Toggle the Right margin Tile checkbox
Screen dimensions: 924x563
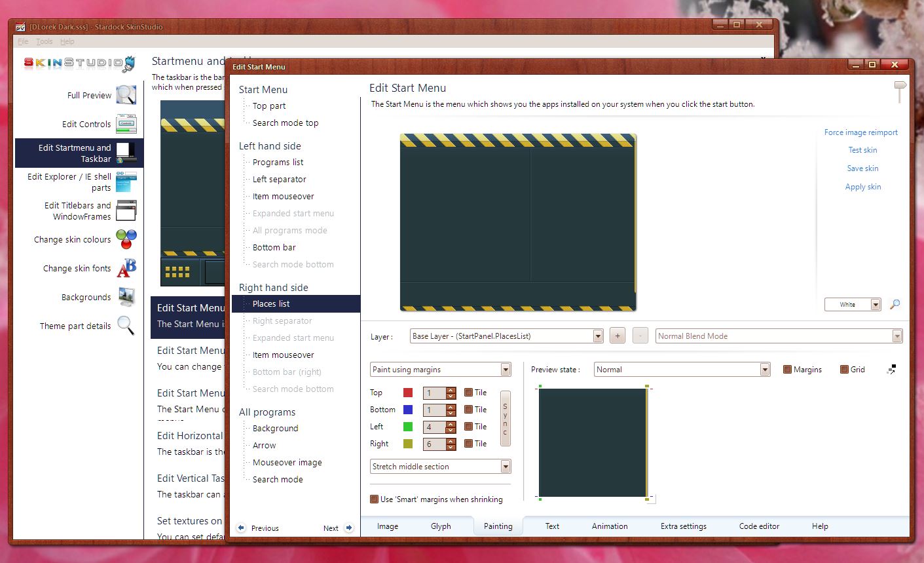point(468,444)
